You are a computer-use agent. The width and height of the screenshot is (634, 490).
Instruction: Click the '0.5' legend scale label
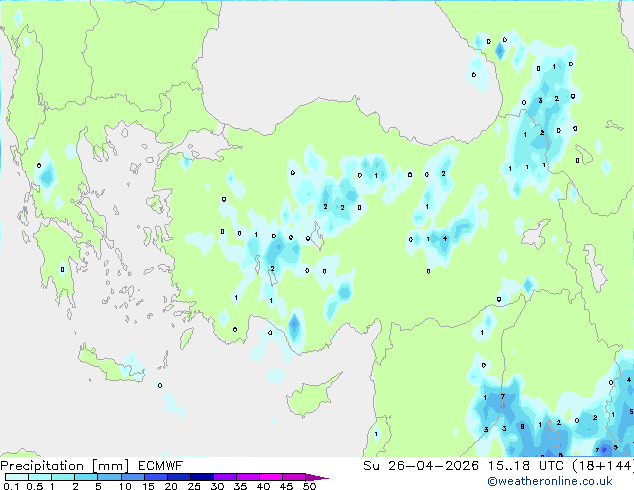pos(35,486)
